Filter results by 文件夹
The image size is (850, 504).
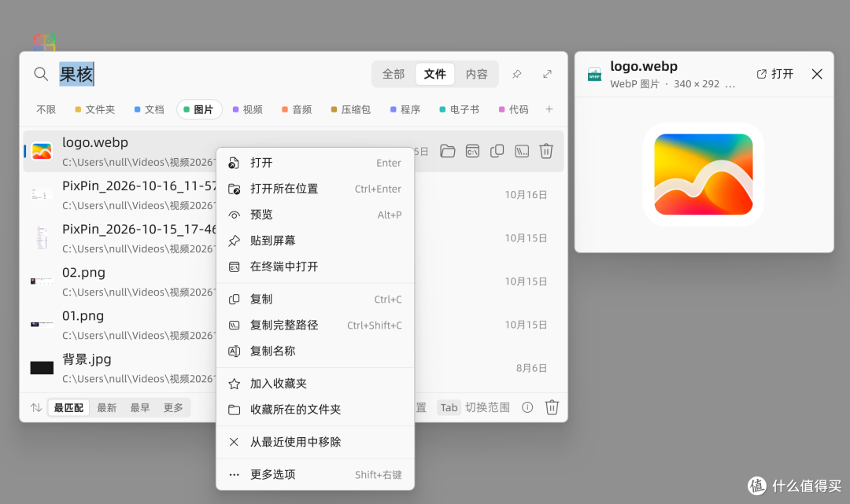pos(95,109)
